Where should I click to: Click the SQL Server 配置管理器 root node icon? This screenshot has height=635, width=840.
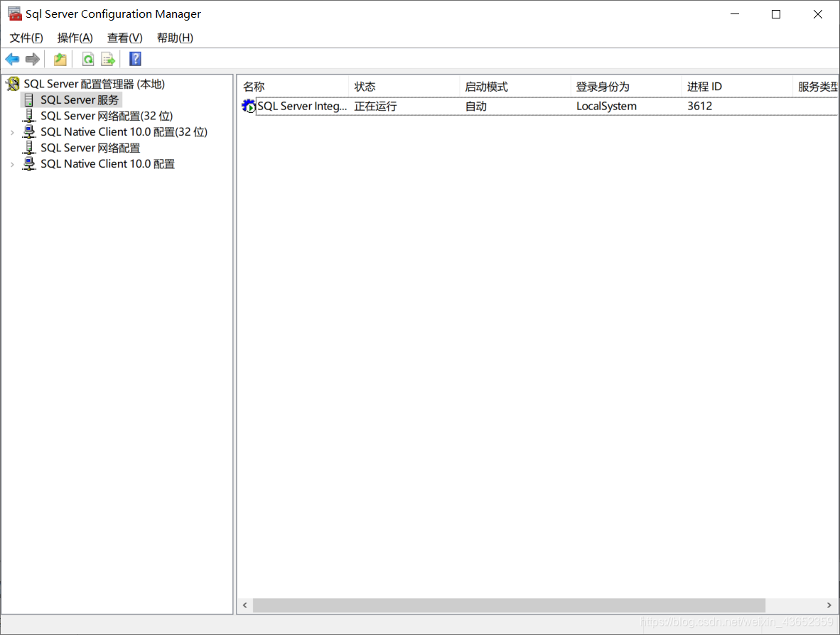tap(13, 84)
